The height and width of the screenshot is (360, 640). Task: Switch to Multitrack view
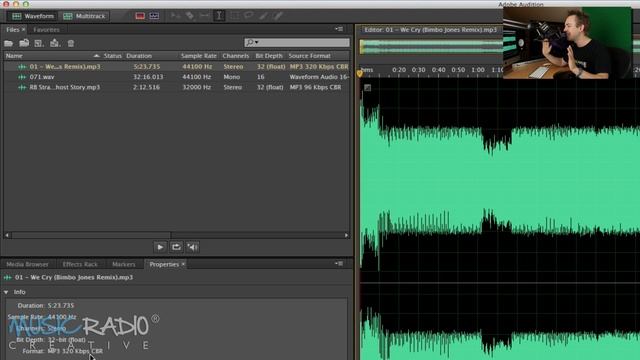click(x=84, y=16)
